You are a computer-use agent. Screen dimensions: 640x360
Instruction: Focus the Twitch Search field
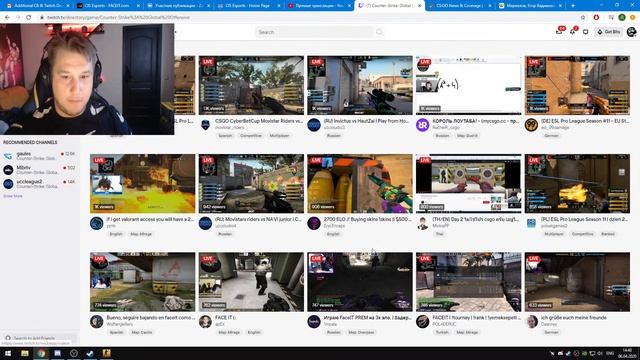click(x=314, y=32)
